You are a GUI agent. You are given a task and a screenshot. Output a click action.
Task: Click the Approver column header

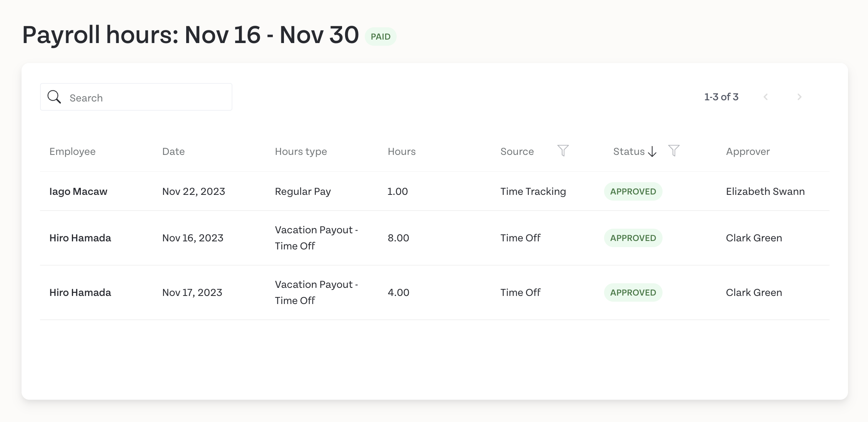pyautogui.click(x=748, y=151)
